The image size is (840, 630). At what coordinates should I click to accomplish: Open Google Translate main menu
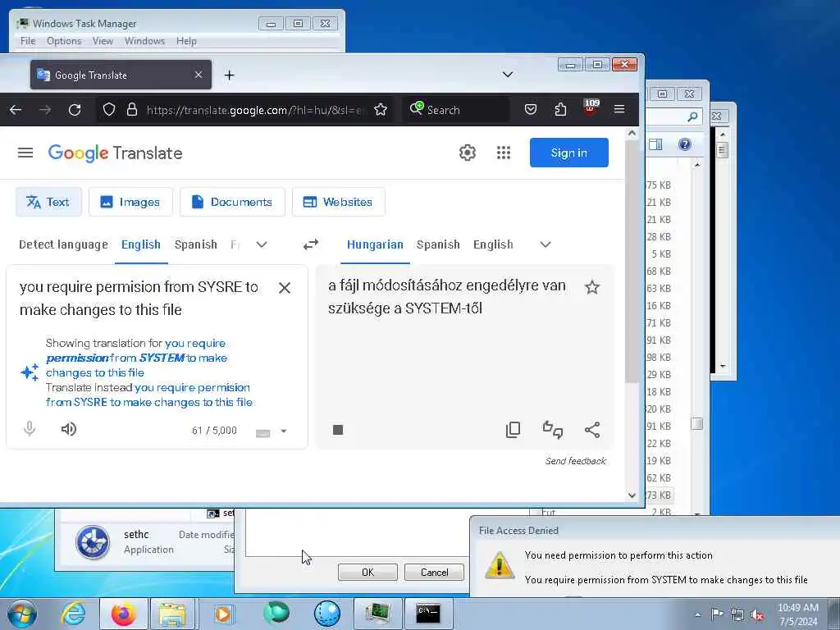pos(25,153)
